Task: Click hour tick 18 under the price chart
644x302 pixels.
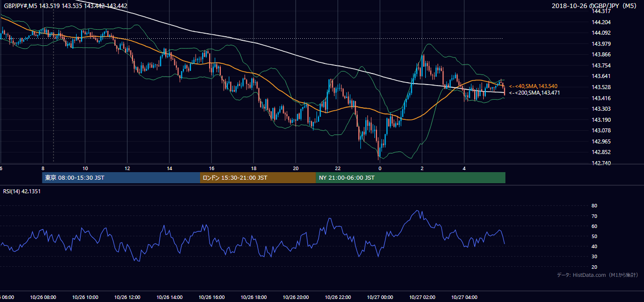Action: [x=253, y=168]
